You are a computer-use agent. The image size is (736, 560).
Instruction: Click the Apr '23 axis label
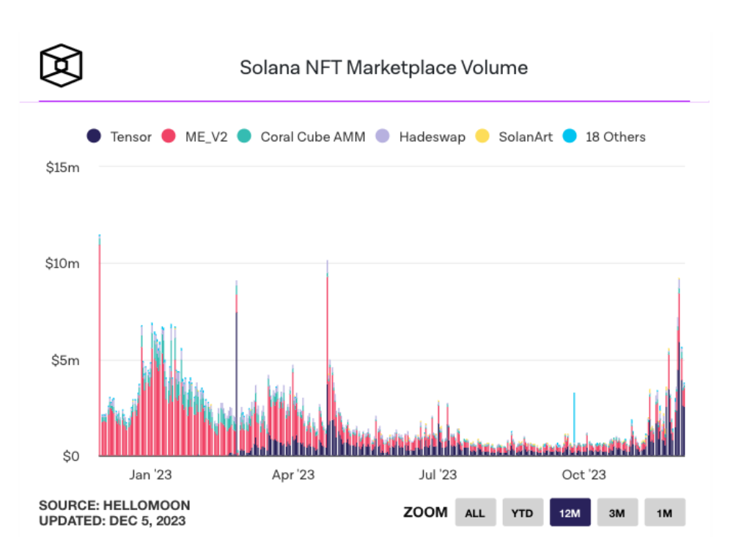(293, 475)
